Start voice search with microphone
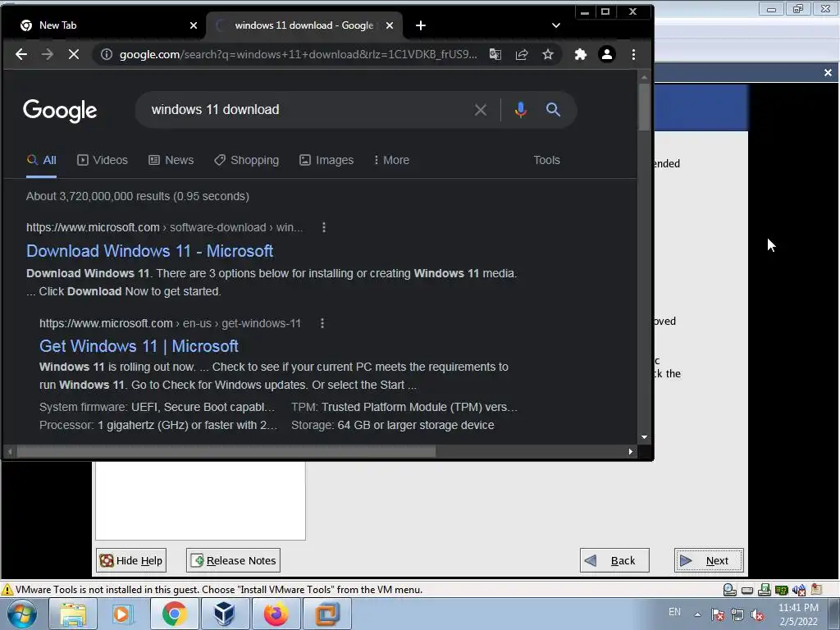840x630 pixels. click(520, 110)
